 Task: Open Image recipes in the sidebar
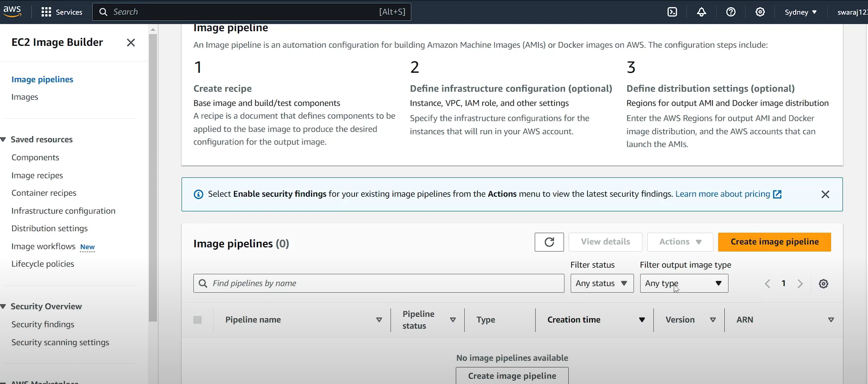pos(37,175)
